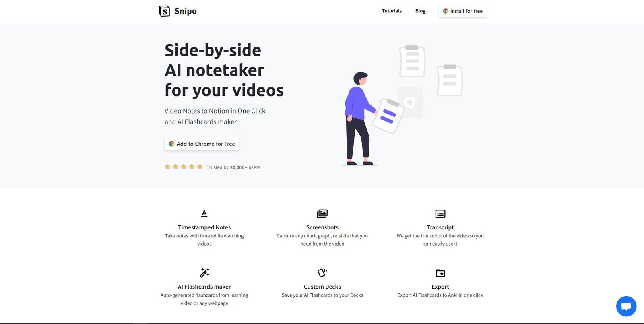Click the first gold rating star

(167, 167)
